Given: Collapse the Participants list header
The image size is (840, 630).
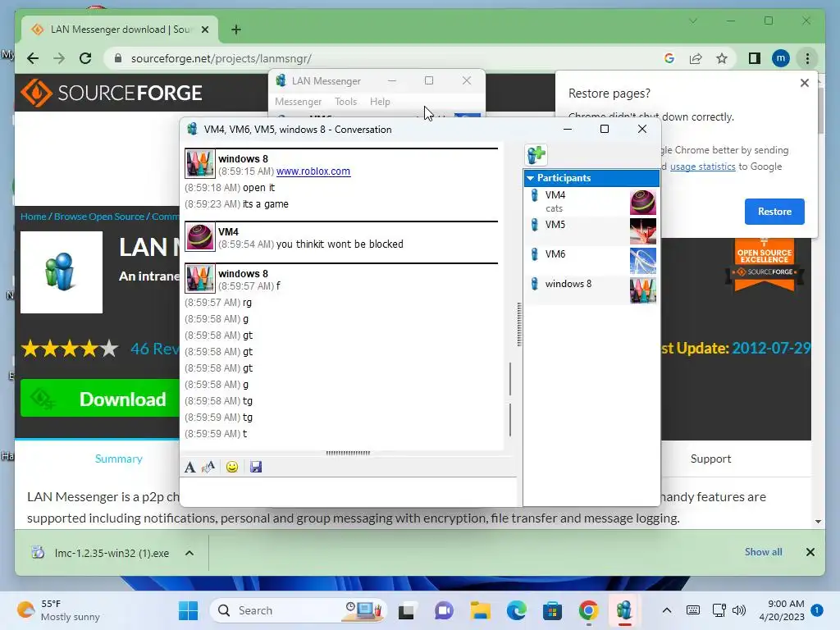Looking at the screenshot, I should pyautogui.click(x=591, y=178).
